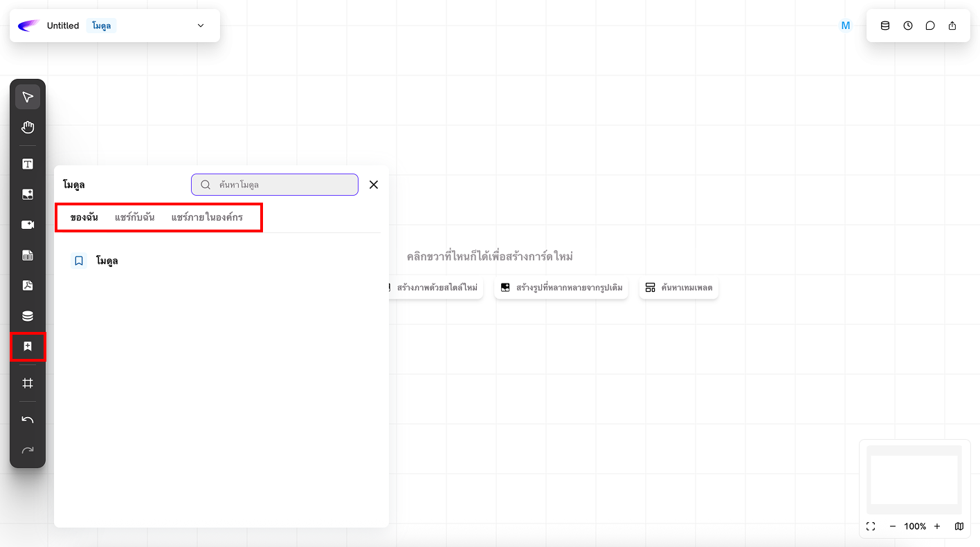Screen dimensions: 980x547
Task: Toggle the minimap view icon
Action: (959, 526)
